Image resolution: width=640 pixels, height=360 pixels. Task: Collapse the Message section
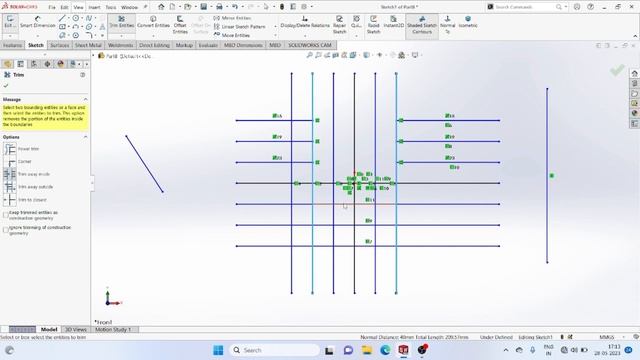pyautogui.click(x=85, y=100)
